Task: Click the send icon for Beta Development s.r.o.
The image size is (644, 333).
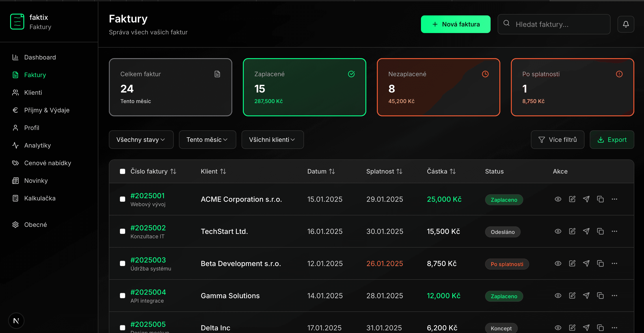Action: tap(586, 263)
